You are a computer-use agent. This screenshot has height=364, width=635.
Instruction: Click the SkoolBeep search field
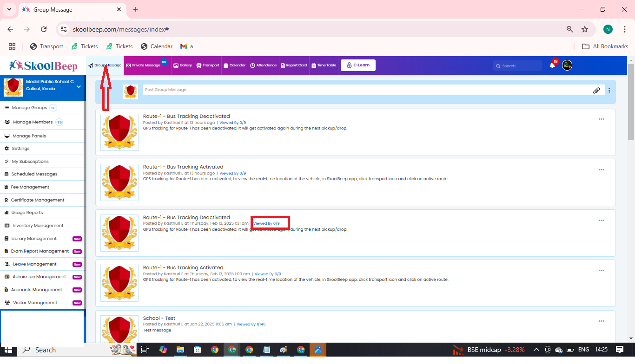pos(518,66)
